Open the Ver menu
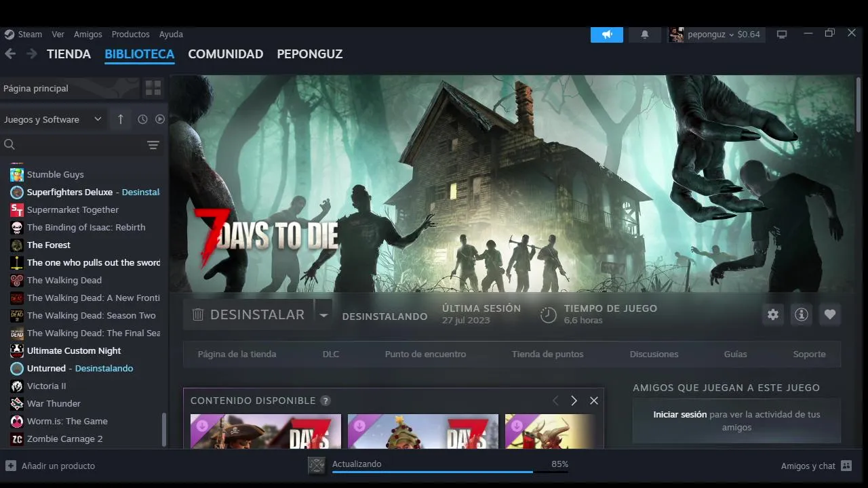The width and height of the screenshot is (868, 488). [58, 34]
